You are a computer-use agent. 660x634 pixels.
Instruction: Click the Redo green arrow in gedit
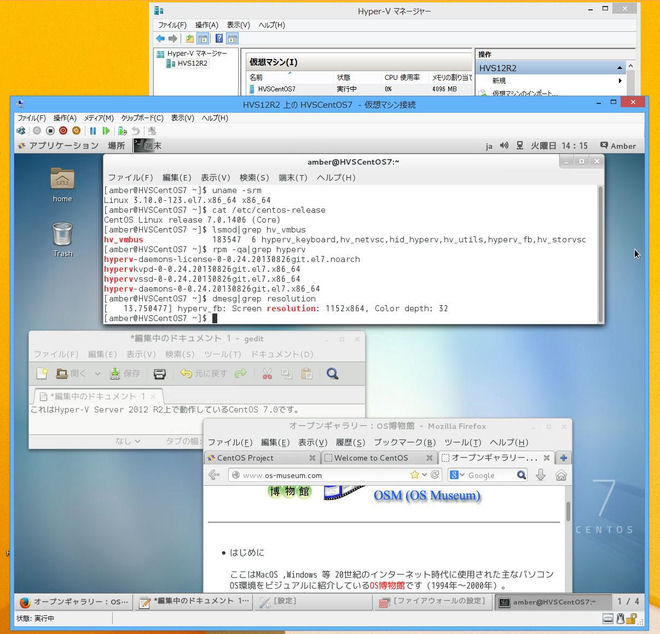241,373
